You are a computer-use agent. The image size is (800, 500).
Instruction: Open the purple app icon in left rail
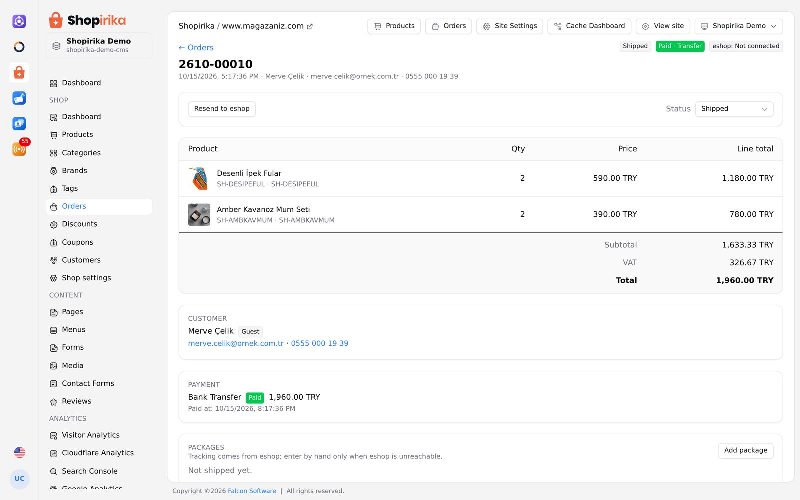point(19,21)
